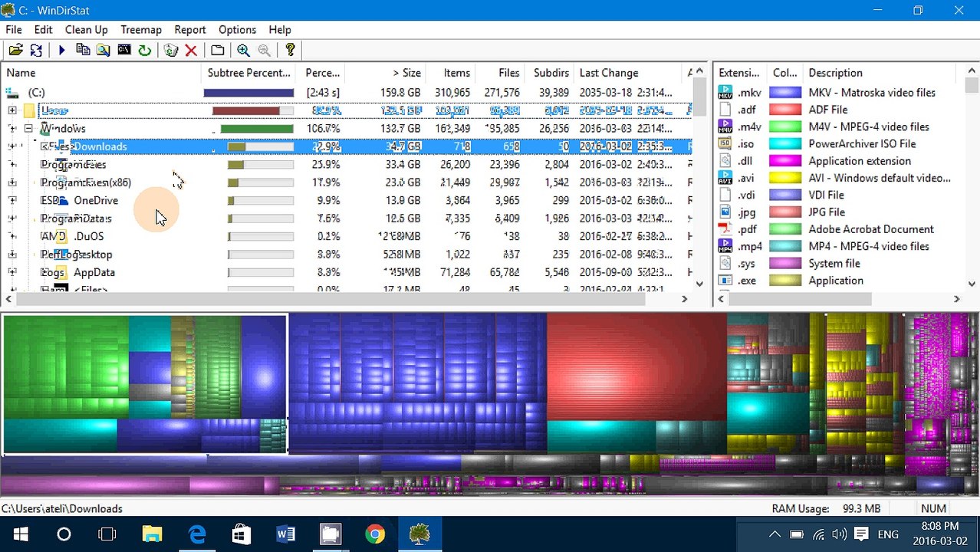The height and width of the screenshot is (552, 980).
Task: Click the ENG language indicator
Action: point(888,534)
